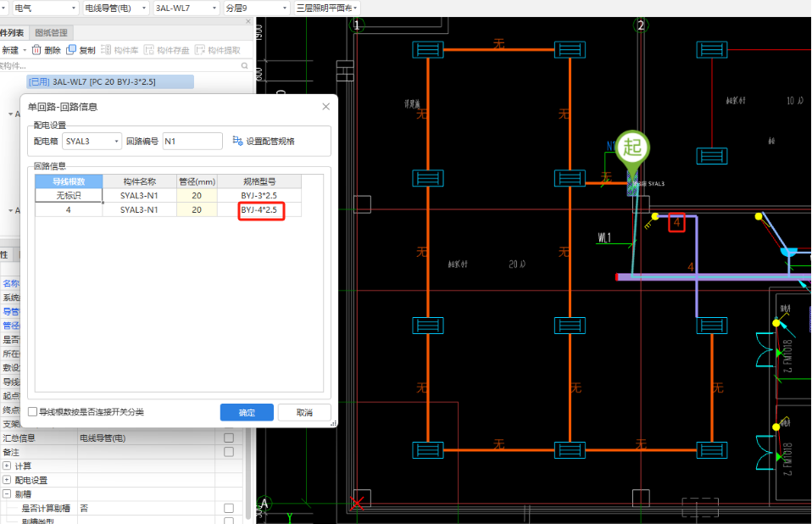This screenshot has height=524, width=812.
Task: Click 管径 20 cell in row 4
Action: (197, 209)
